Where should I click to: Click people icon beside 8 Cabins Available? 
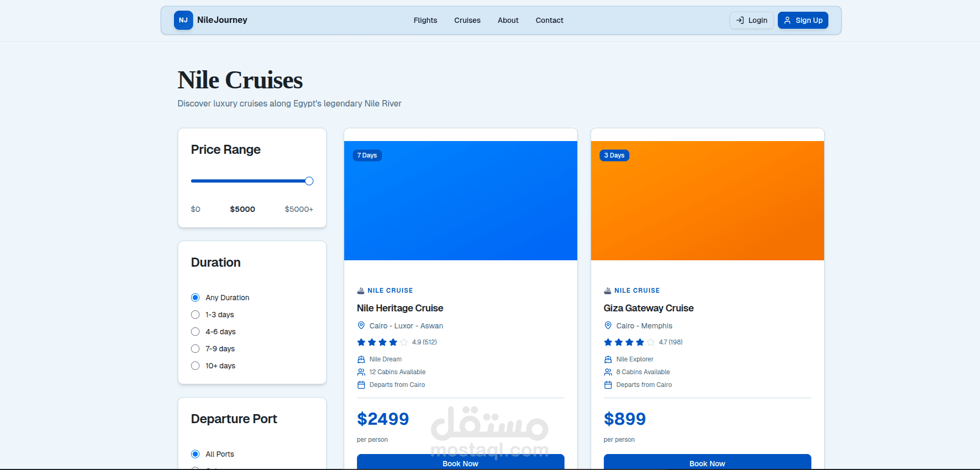click(608, 372)
